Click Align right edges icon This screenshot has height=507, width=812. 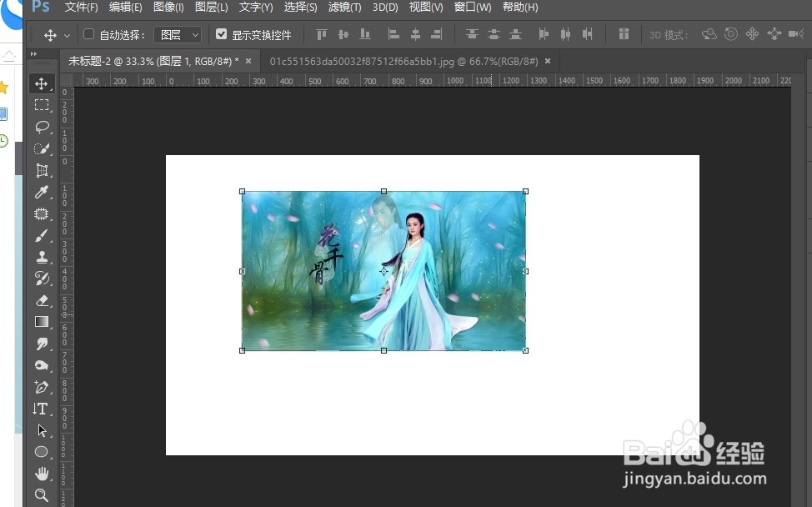437,35
